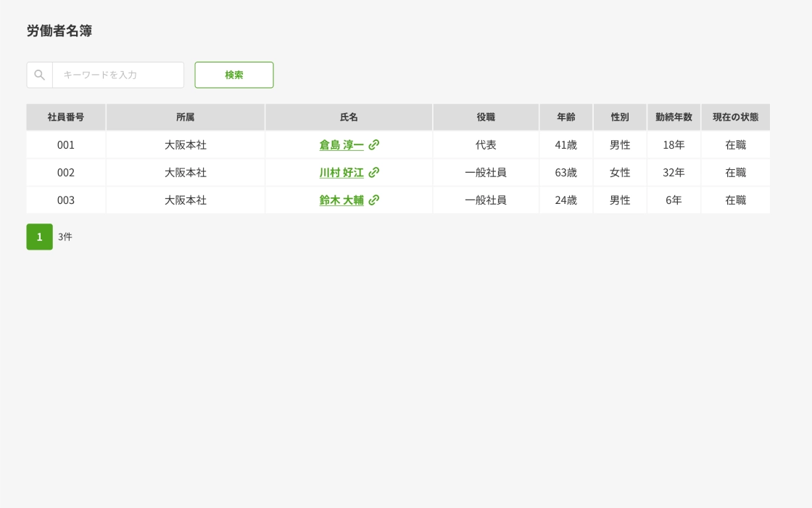Click the 氏名 column header
This screenshot has height=508, width=812.
349,117
